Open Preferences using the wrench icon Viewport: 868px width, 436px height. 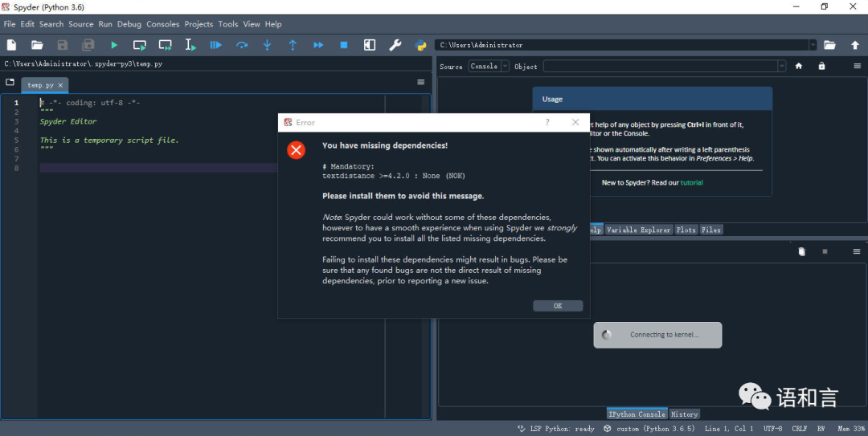(395, 45)
